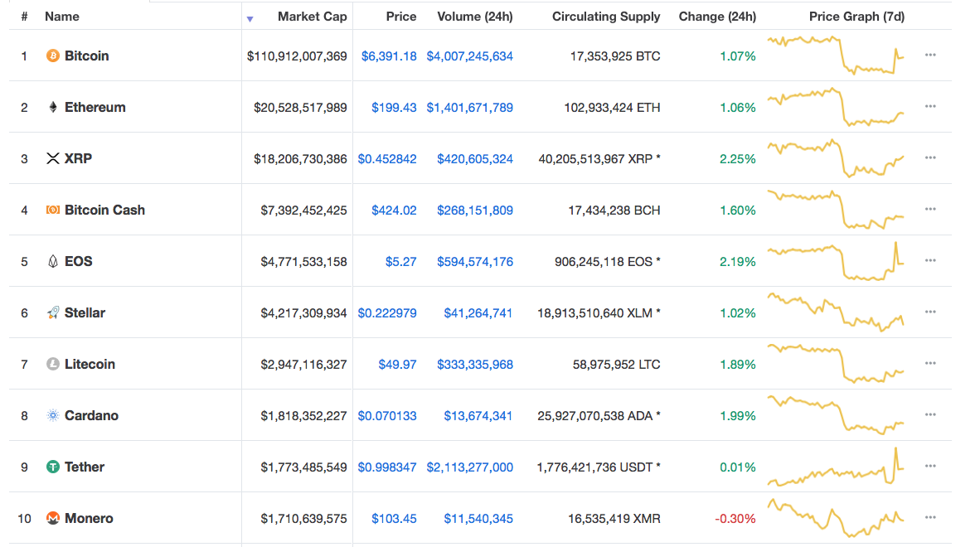Viewport: 980px width, 547px height.
Task: Click the Market Cap sort arrow
Action: pyautogui.click(x=250, y=17)
